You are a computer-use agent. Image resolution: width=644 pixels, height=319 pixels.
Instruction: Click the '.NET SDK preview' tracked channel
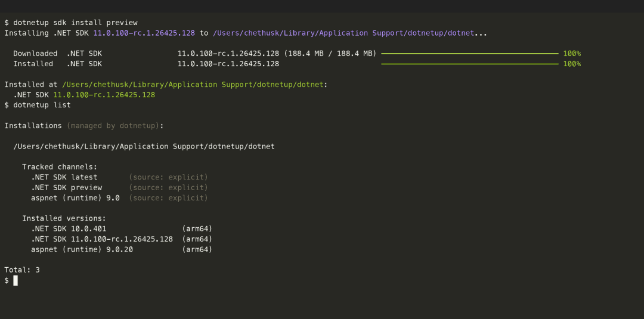click(67, 188)
